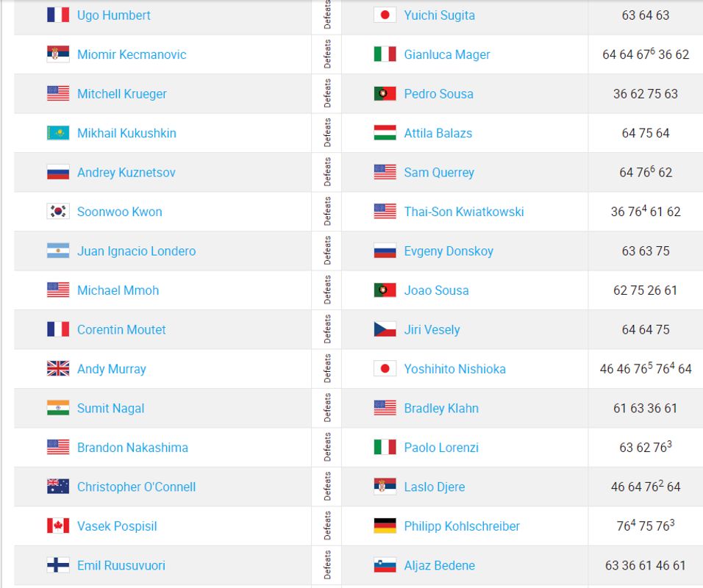Click the British flag beside Andy Murray
This screenshot has height=588, width=703.
click(58, 369)
